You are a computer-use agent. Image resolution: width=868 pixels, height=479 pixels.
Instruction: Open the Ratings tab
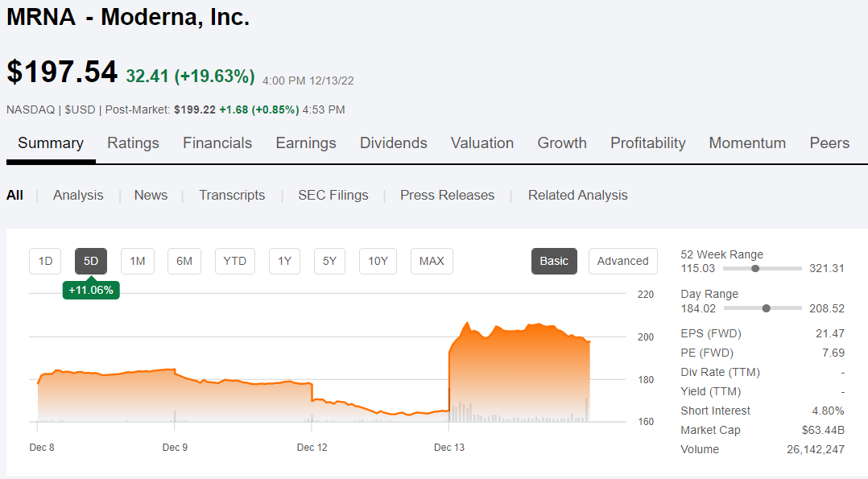133,143
